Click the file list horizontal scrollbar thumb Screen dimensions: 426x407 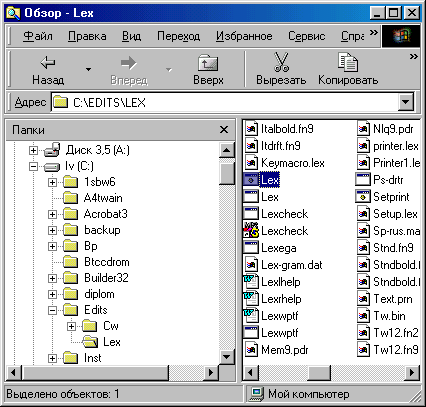pyautogui.click(x=319, y=373)
